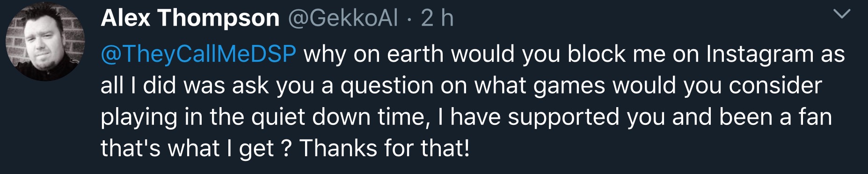The height and width of the screenshot is (174, 868).
Task: Click the 2 h timestamp
Action: pyautogui.click(x=437, y=18)
